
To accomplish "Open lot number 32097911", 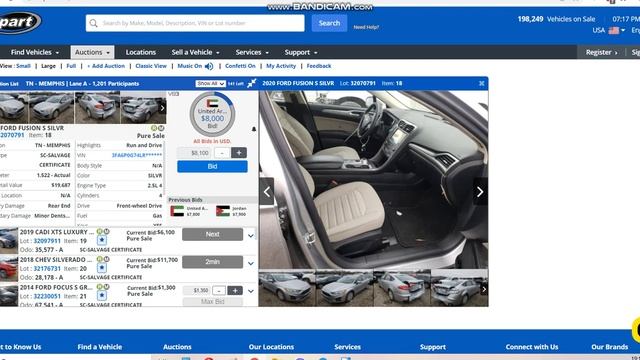I will click(47, 241).
